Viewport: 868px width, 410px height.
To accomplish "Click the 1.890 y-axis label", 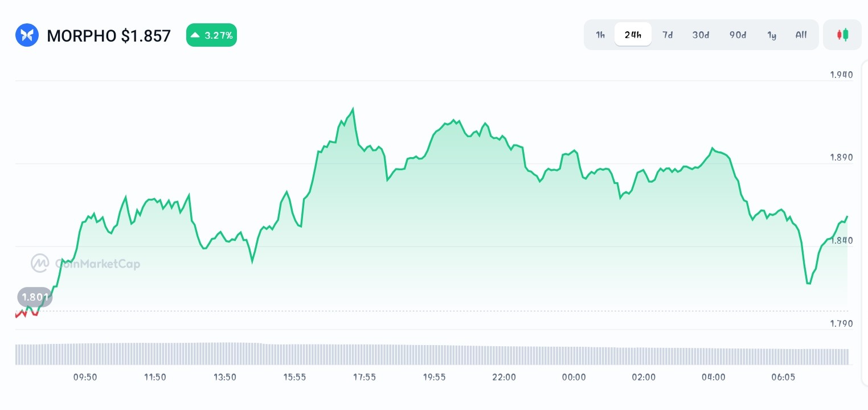I will (841, 158).
